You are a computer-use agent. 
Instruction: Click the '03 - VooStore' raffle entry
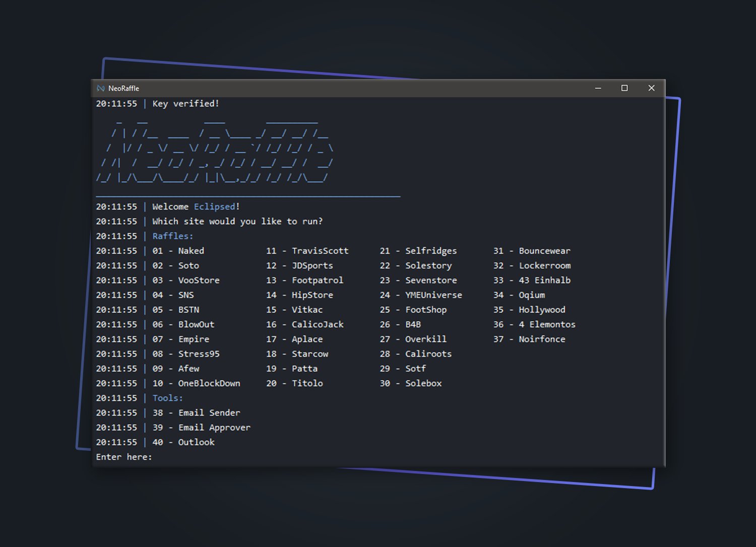pos(186,280)
